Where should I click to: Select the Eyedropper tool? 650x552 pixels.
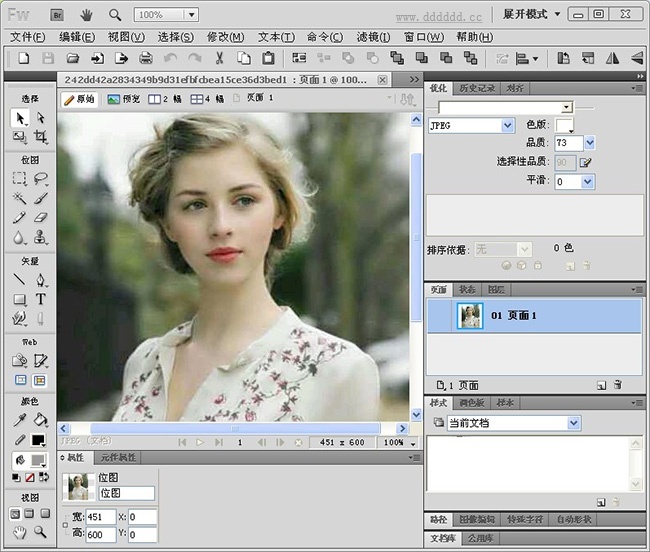point(19,420)
